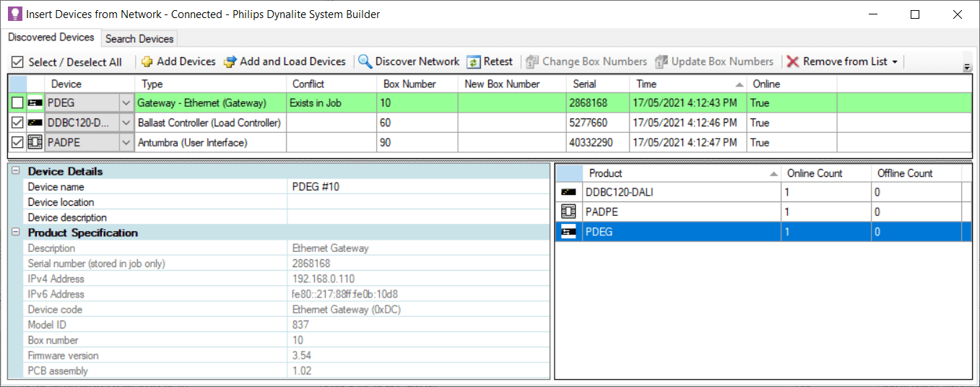
Task: Click the Device description input field
Action: [418, 217]
